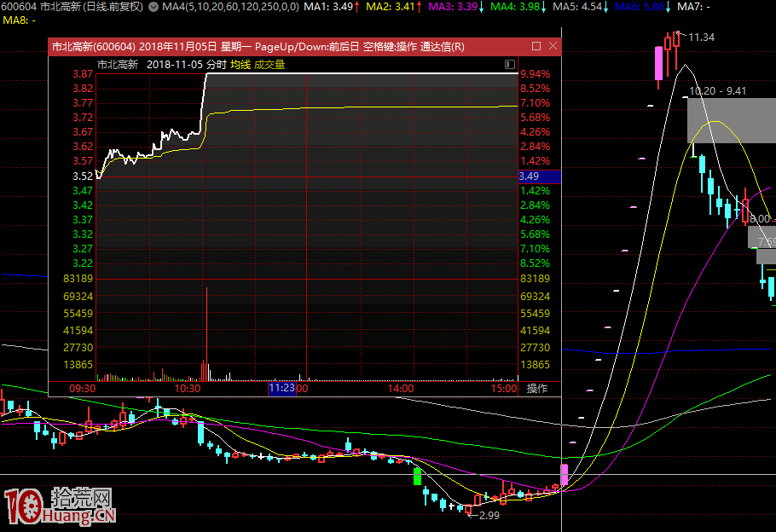Open dropdown arrow beside 日线.前复权 title

153,7
